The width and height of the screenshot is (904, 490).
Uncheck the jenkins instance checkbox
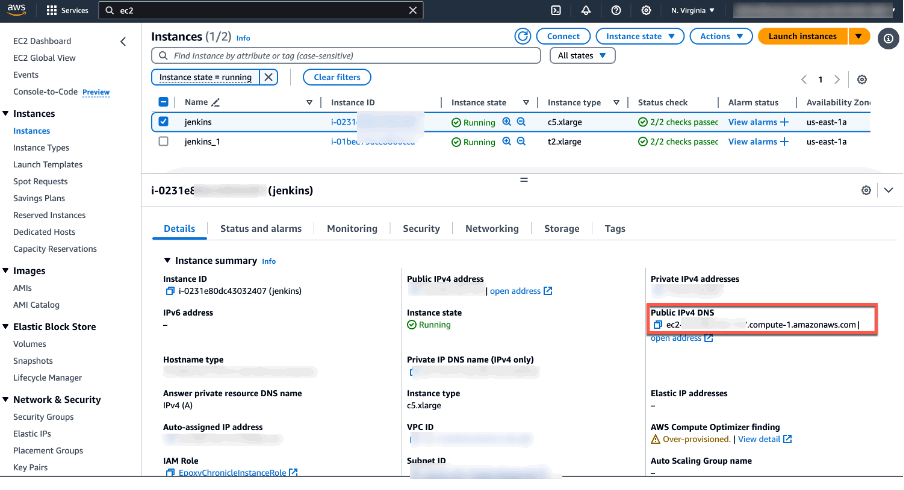coord(163,122)
